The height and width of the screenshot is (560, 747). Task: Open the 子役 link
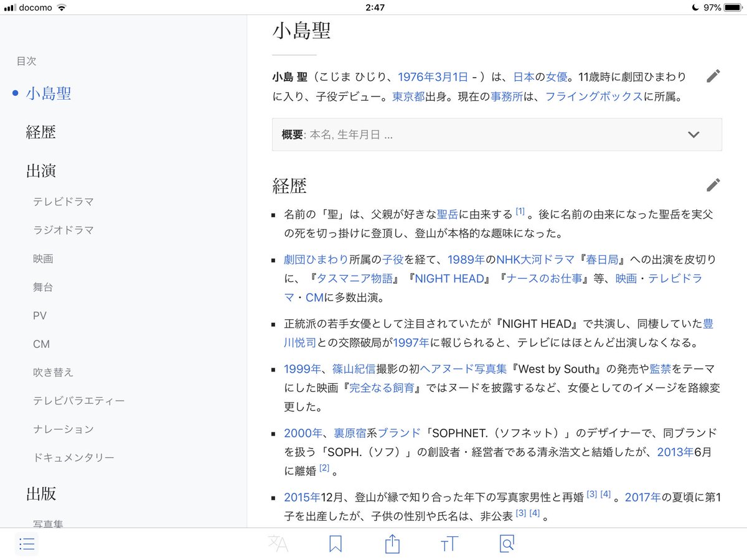tap(393, 259)
